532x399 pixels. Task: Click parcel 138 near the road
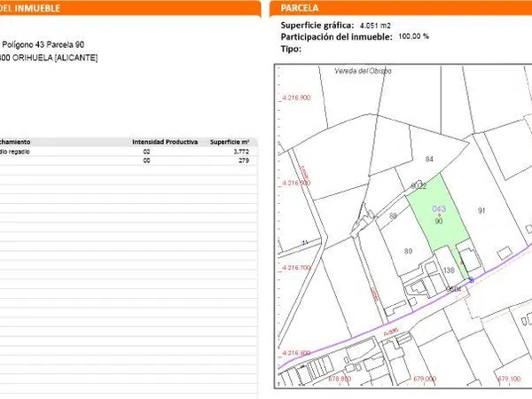click(x=449, y=270)
